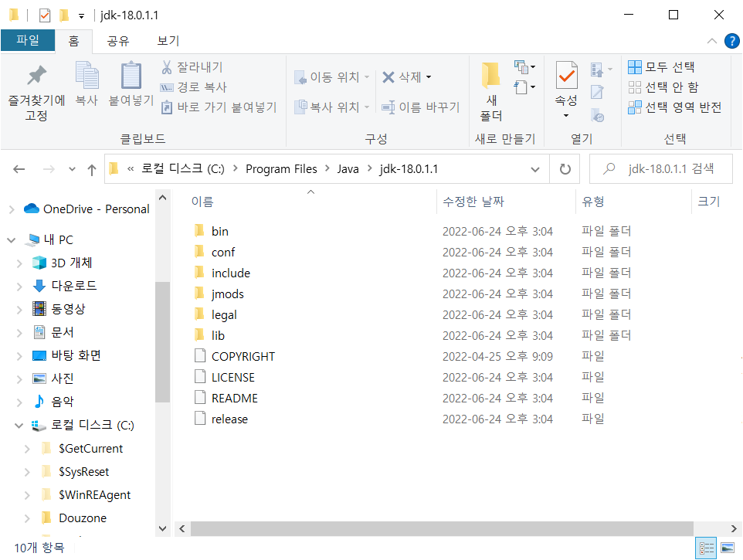Select Douzone folder in navigation pane
Screen dimensions: 743x560
tap(83, 518)
